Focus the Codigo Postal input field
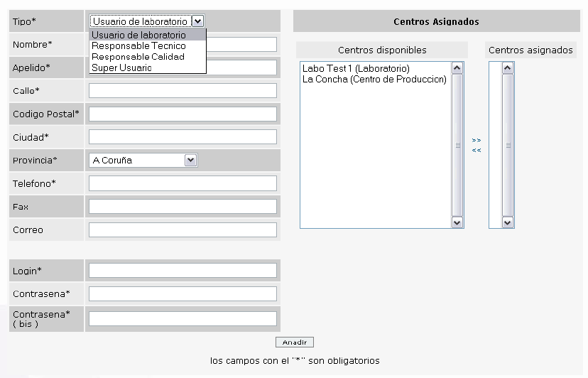This screenshot has height=378, width=588. (x=183, y=114)
